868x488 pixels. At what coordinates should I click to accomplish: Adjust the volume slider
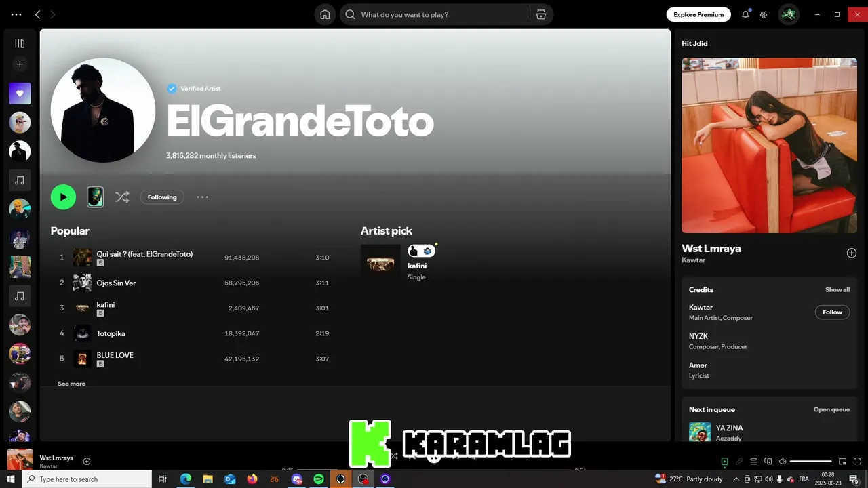[811, 462]
